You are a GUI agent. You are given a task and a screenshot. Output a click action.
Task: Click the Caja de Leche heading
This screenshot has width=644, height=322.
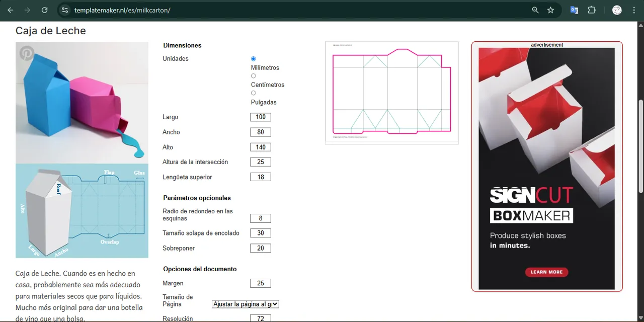(51, 31)
